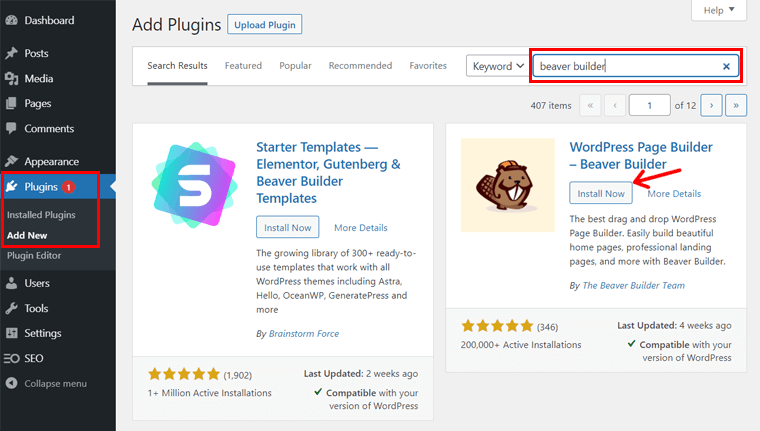The width and height of the screenshot is (760, 431).
Task: Collapse the admin sidebar menu
Action: [x=47, y=383]
